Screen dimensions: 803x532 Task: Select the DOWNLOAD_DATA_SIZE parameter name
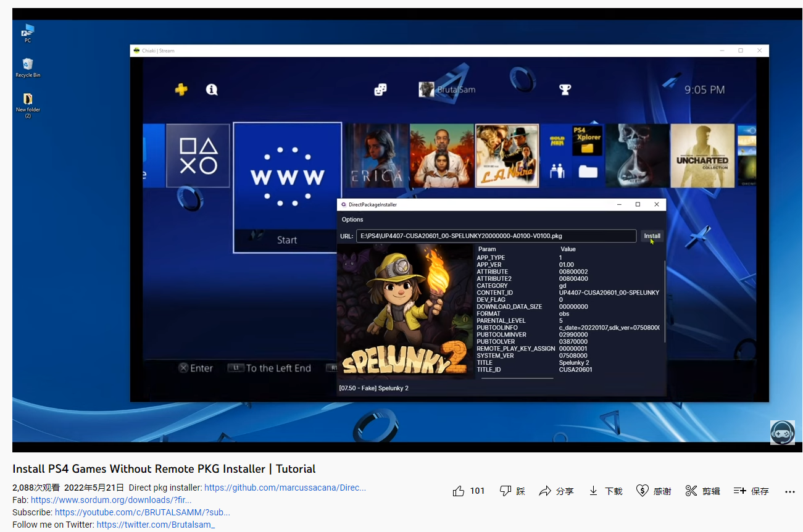(x=509, y=307)
